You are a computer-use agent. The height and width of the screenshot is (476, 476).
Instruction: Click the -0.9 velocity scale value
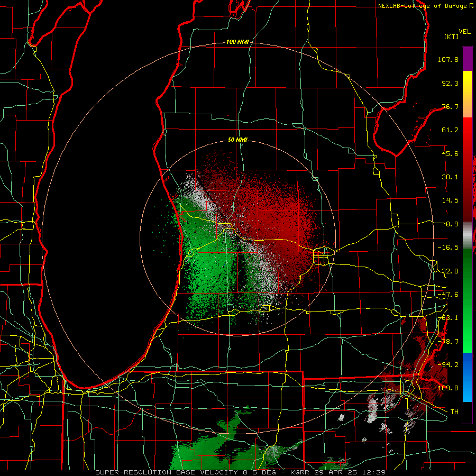pyautogui.click(x=450, y=224)
